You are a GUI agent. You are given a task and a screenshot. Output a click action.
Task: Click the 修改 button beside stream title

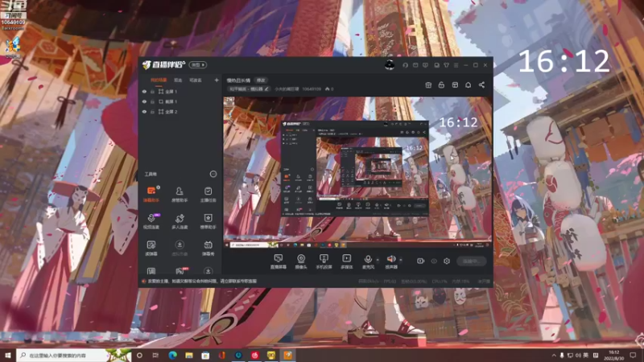tap(261, 80)
